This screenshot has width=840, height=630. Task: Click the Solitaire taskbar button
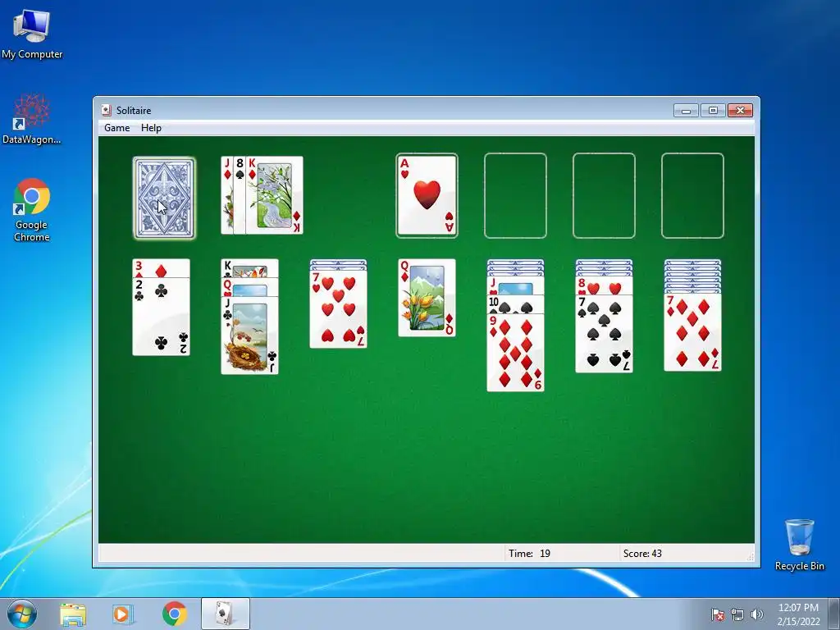225,614
